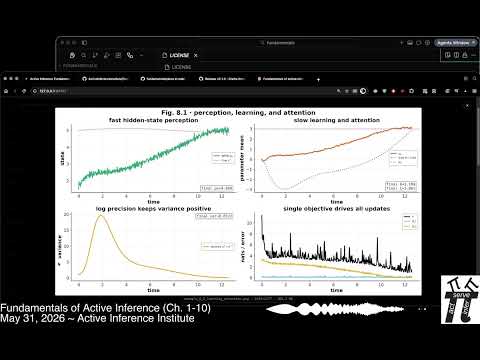This screenshot has height=360, width=480.
Task: Switch to the last Fundamentals browser tab
Action: (x=280, y=79)
